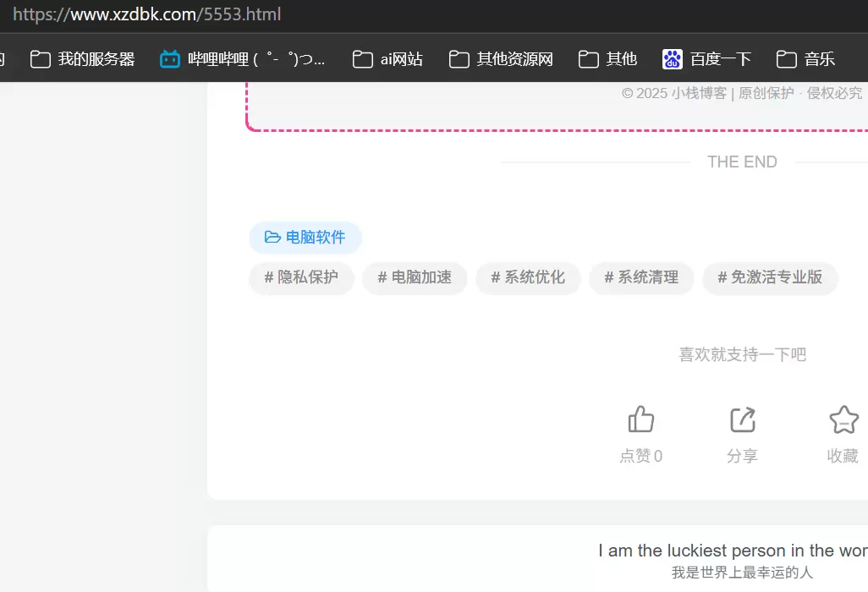Open the 百度一下 bookmark
The width and height of the screenshot is (868, 592).
707,59
